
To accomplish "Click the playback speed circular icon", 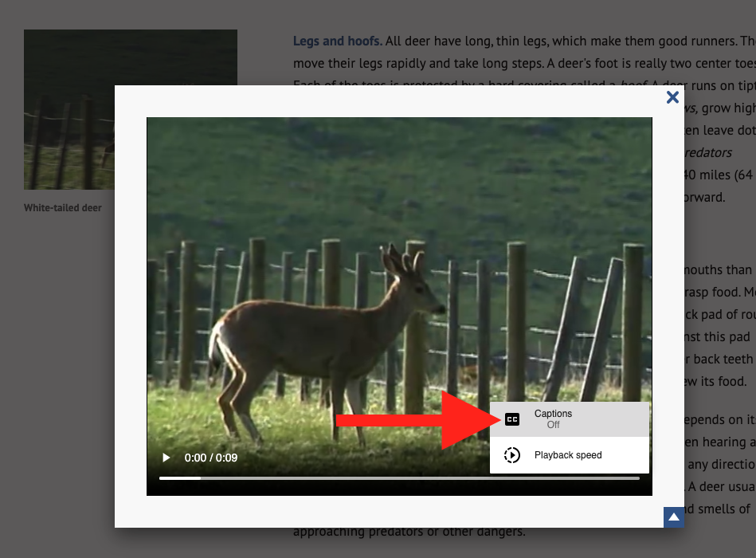I will (512, 455).
